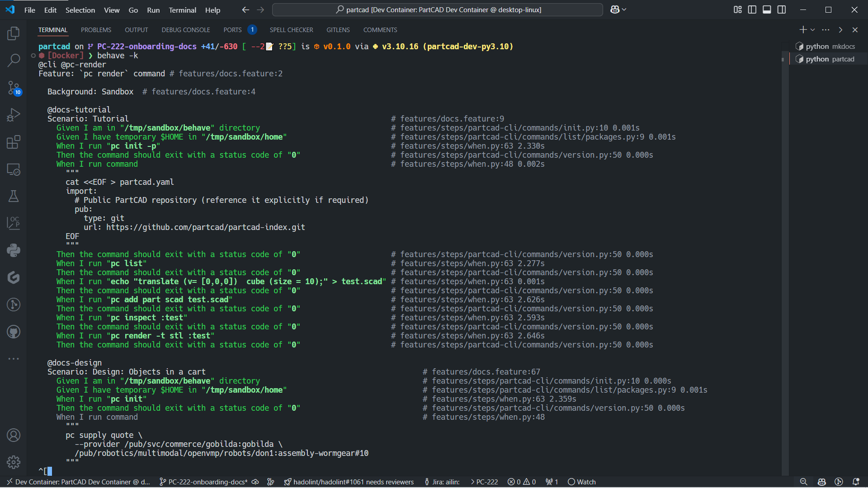Go back using the navigation arrow
868x488 pixels.
pyautogui.click(x=245, y=9)
